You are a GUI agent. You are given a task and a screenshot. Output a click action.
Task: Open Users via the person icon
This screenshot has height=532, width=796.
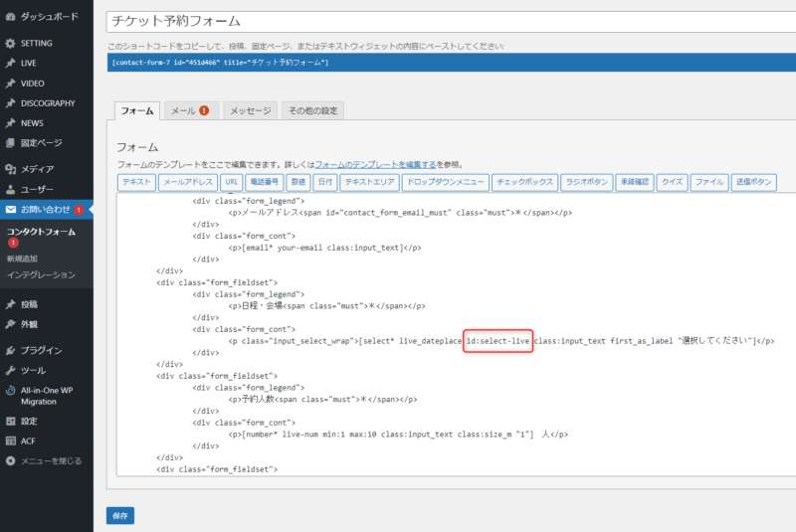coord(10,189)
